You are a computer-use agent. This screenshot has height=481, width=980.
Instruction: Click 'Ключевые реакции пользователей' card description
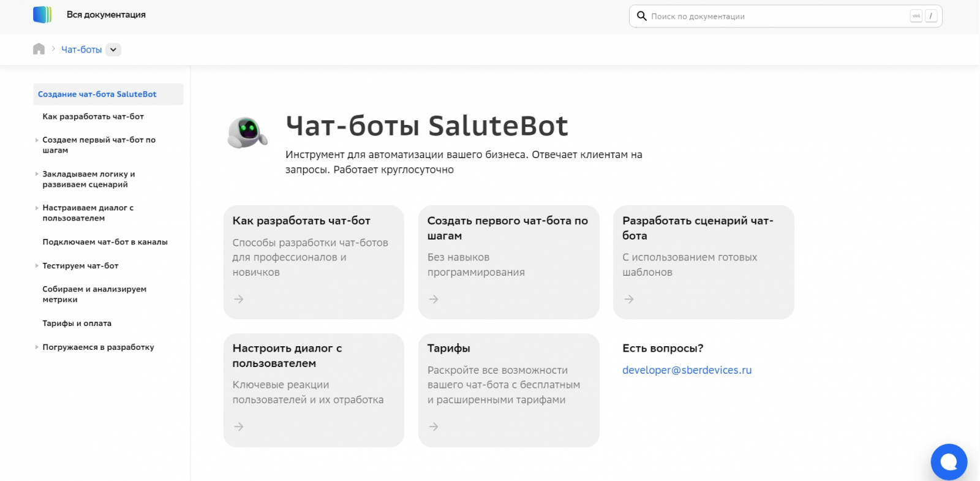pyautogui.click(x=308, y=392)
